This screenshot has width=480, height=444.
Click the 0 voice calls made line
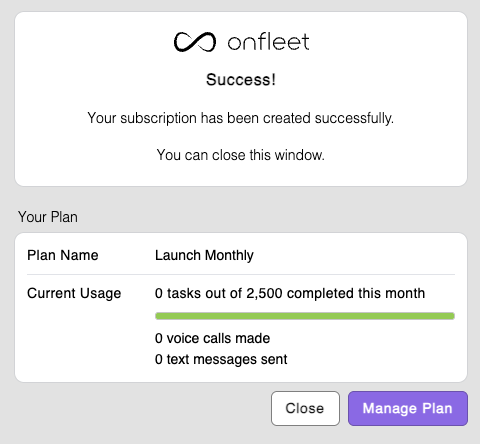pos(212,338)
